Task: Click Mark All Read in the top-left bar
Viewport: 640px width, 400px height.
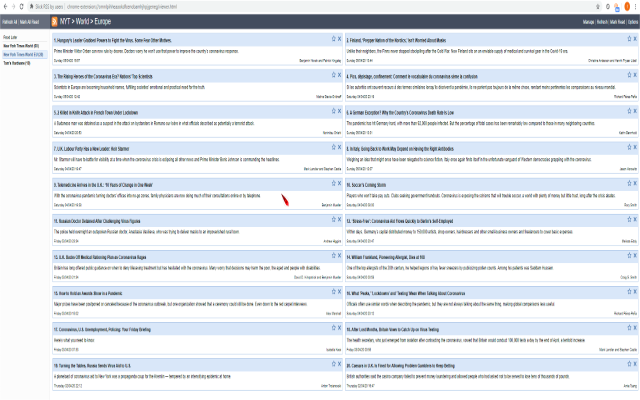Action: [29, 22]
